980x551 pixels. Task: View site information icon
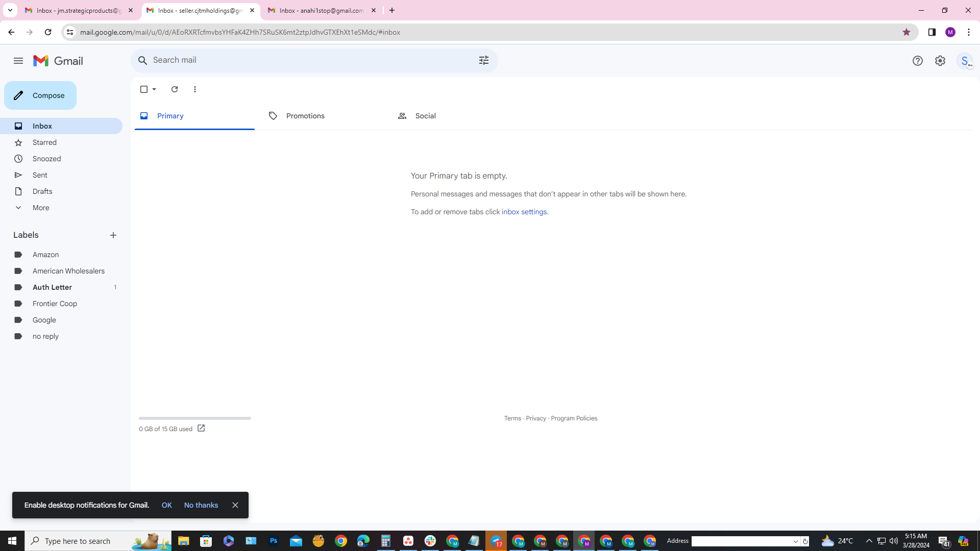click(x=70, y=32)
